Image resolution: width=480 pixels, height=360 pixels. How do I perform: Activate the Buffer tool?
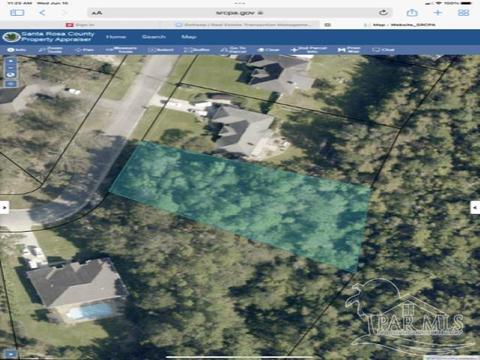point(197,50)
